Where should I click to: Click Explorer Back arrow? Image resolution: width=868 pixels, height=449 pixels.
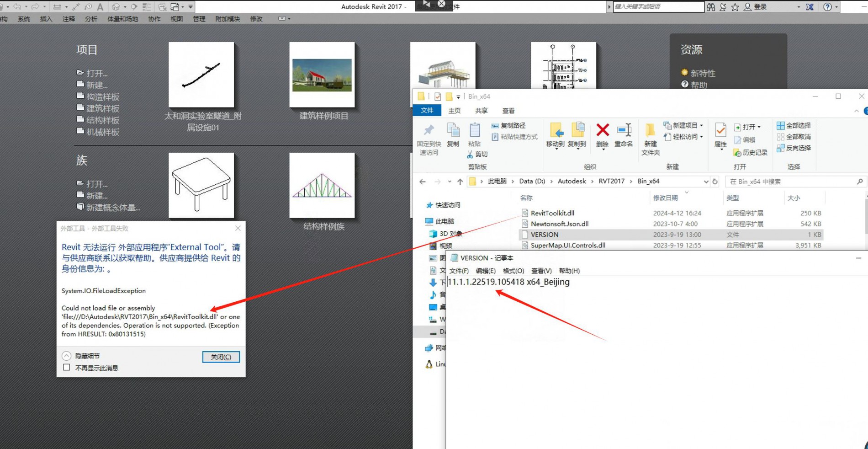click(423, 182)
